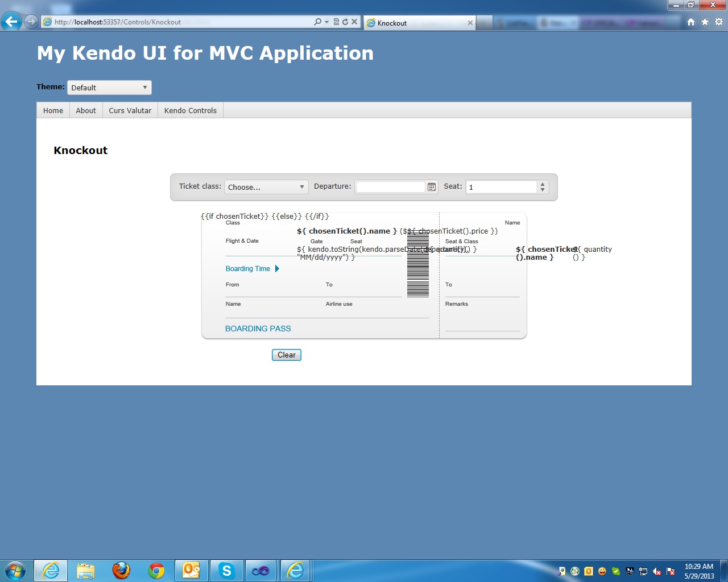Click the Airline use label on the ticket
Screen dimensions: 728x582
[339, 304]
